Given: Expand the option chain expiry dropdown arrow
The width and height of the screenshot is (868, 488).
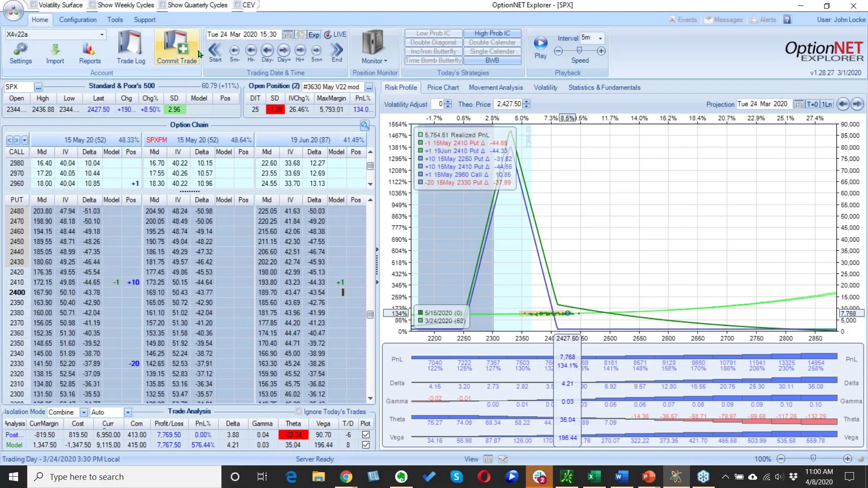Looking at the screenshot, I should [x=24, y=140].
